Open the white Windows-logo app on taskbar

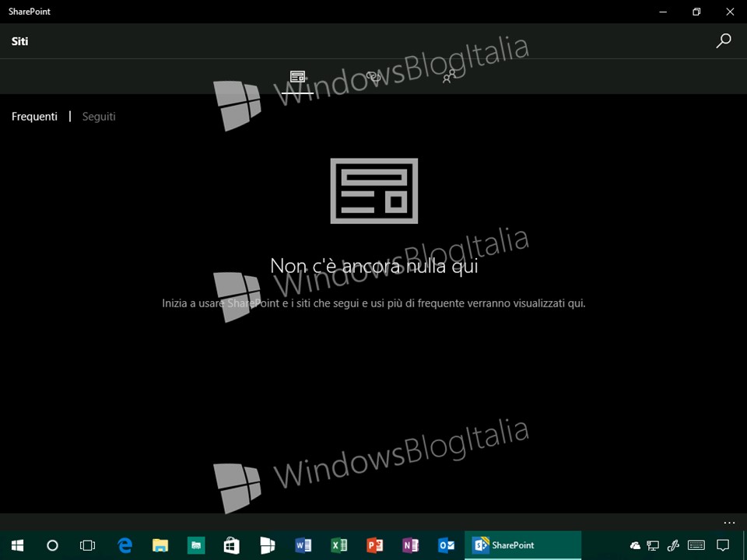pos(267,545)
